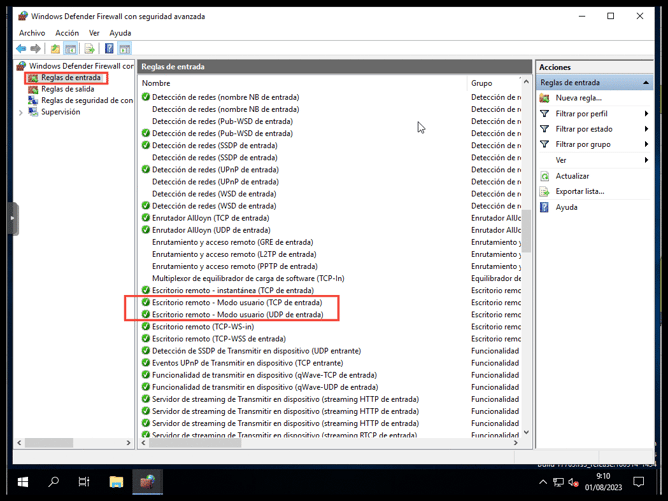Select the qWave-UDP de entrada rule
Screen dimensions: 668x501
point(265,387)
